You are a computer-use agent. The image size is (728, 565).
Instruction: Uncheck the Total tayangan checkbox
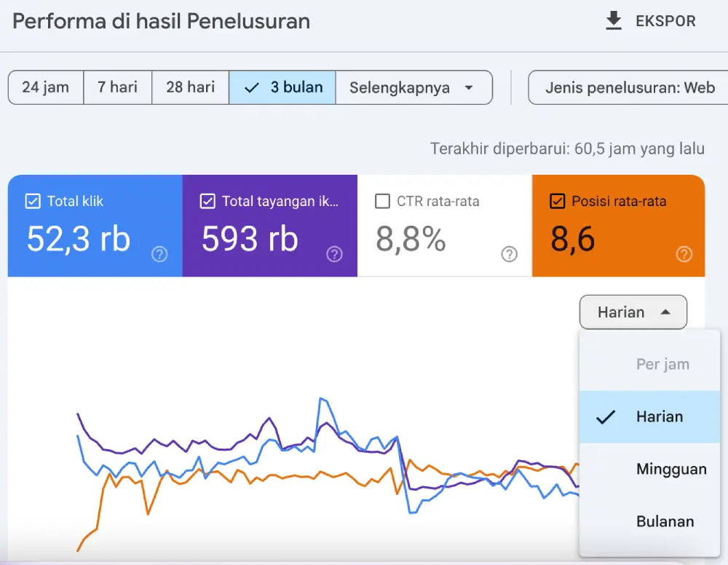207,201
